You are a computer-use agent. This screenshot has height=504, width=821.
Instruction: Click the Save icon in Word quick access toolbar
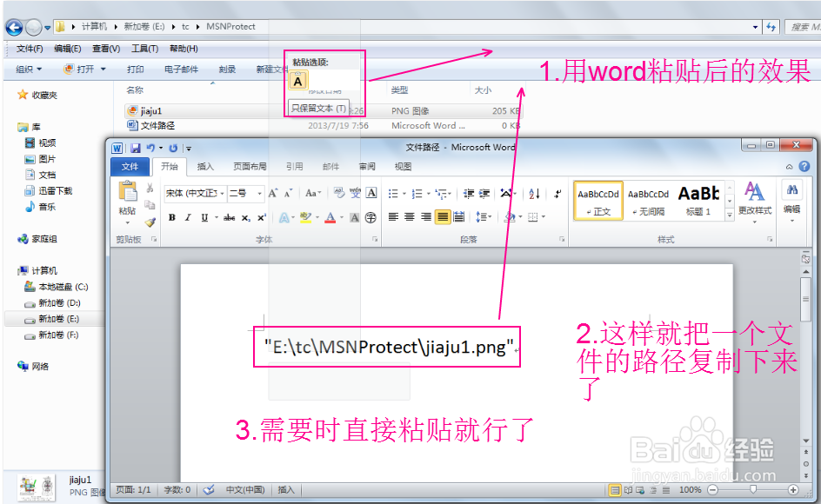click(135, 148)
